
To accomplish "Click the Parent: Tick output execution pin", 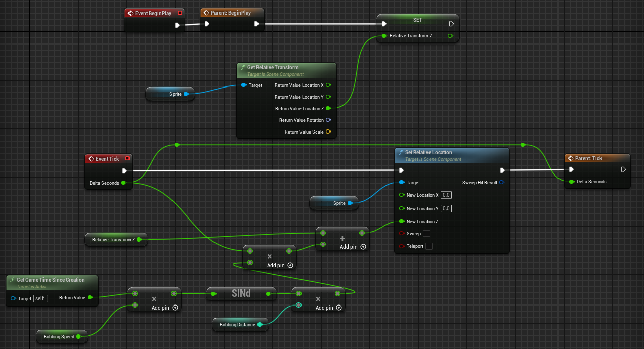I will 623,170.
